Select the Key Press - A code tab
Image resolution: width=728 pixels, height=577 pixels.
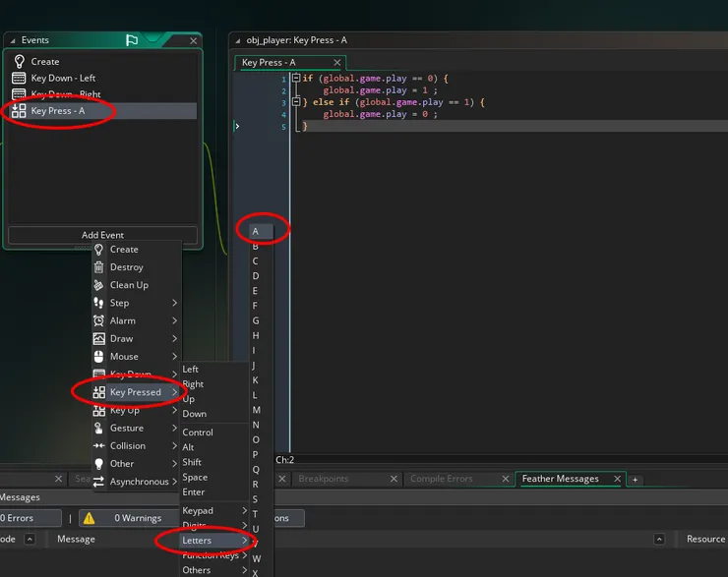point(269,63)
